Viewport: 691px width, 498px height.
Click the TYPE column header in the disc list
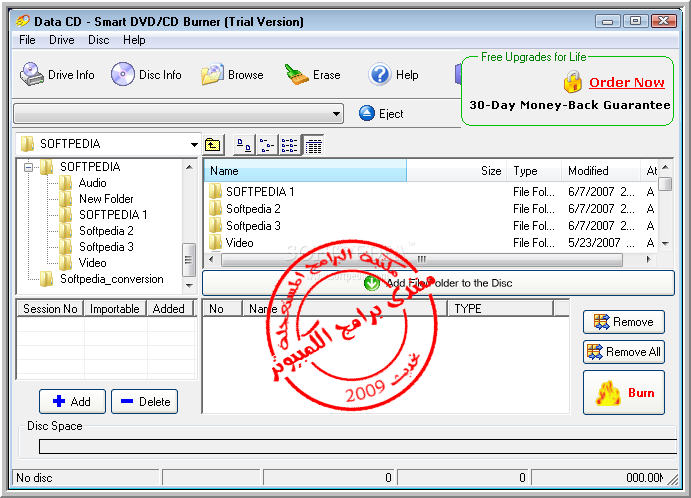pos(500,308)
